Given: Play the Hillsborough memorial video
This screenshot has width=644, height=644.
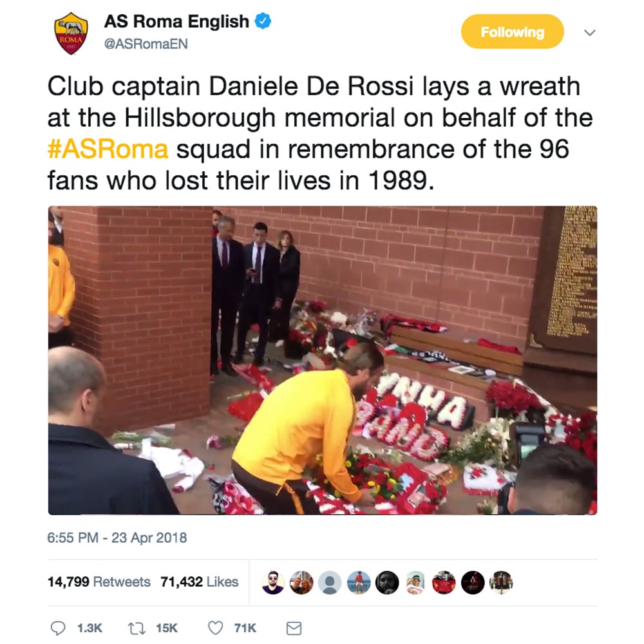Looking at the screenshot, I should click(x=323, y=360).
